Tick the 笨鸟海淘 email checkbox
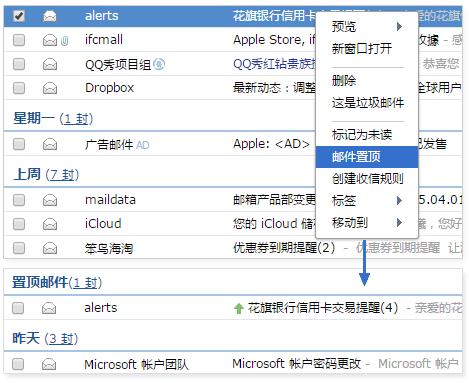 [x=19, y=248]
